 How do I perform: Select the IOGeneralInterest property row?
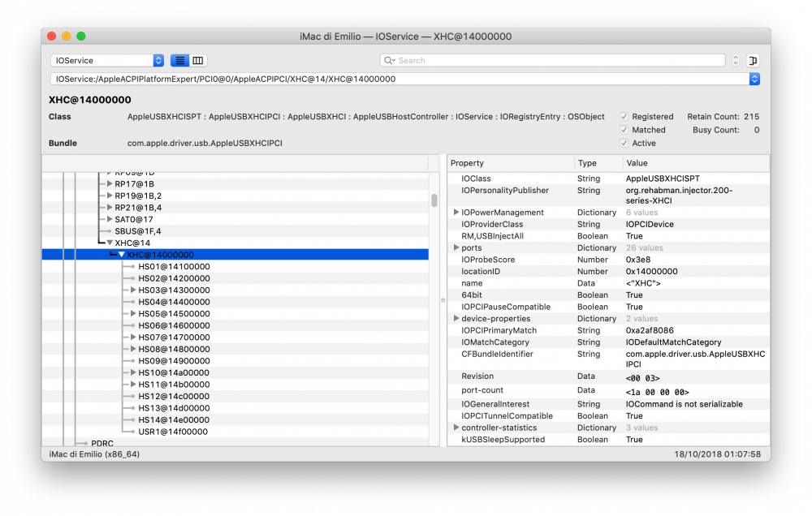pos(608,404)
